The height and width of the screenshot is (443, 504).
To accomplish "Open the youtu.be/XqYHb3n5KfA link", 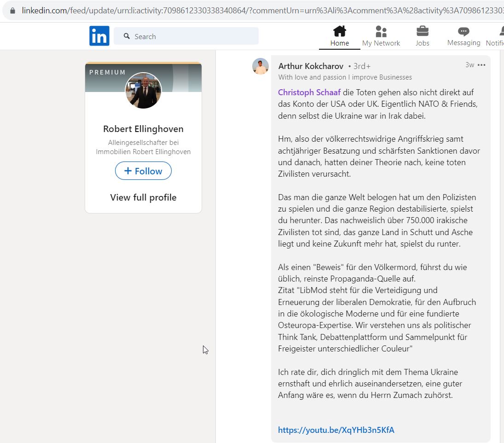I will (x=336, y=430).
